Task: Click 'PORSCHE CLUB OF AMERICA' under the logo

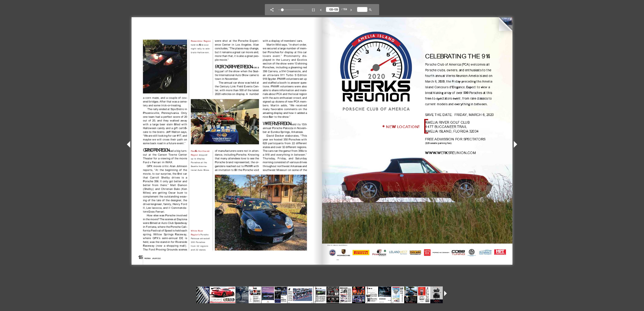Action: pyautogui.click(x=376, y=109)
